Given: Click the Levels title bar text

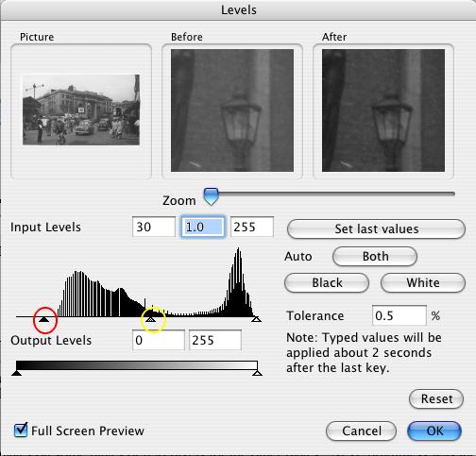Looking at the screenshot, I should click(239, 9).
